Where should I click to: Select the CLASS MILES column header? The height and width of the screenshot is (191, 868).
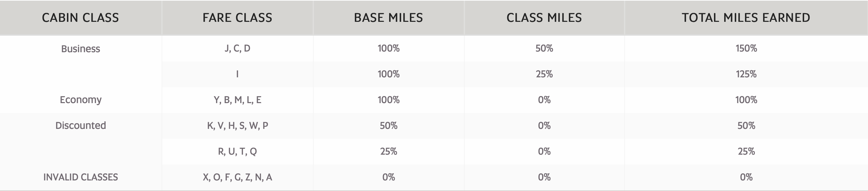(x=544, y=18)
